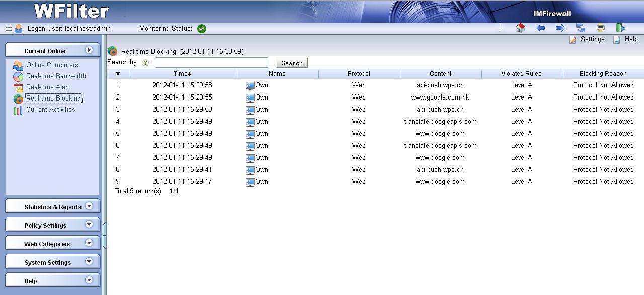Screen dimensions: 644x295
Task: Expand the Policy Settings section
Action: (x=89, y=225)
